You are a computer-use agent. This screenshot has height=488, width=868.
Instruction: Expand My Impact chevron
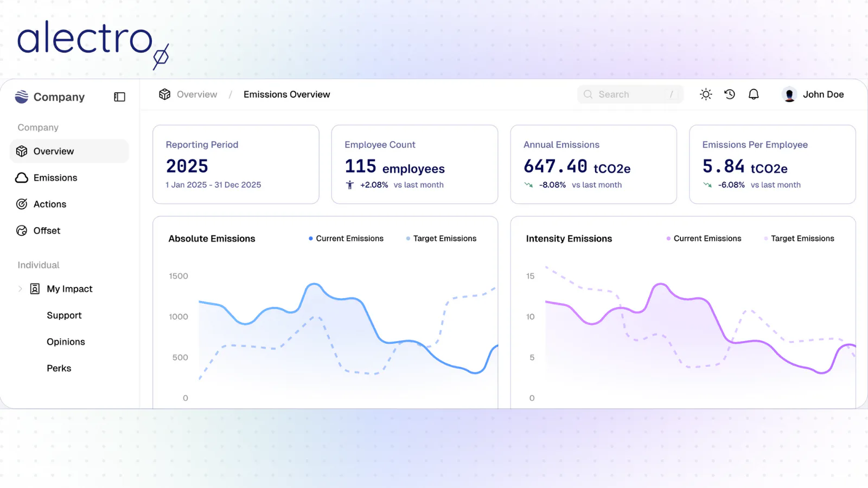pyautogui.click(x=20, y=289)
